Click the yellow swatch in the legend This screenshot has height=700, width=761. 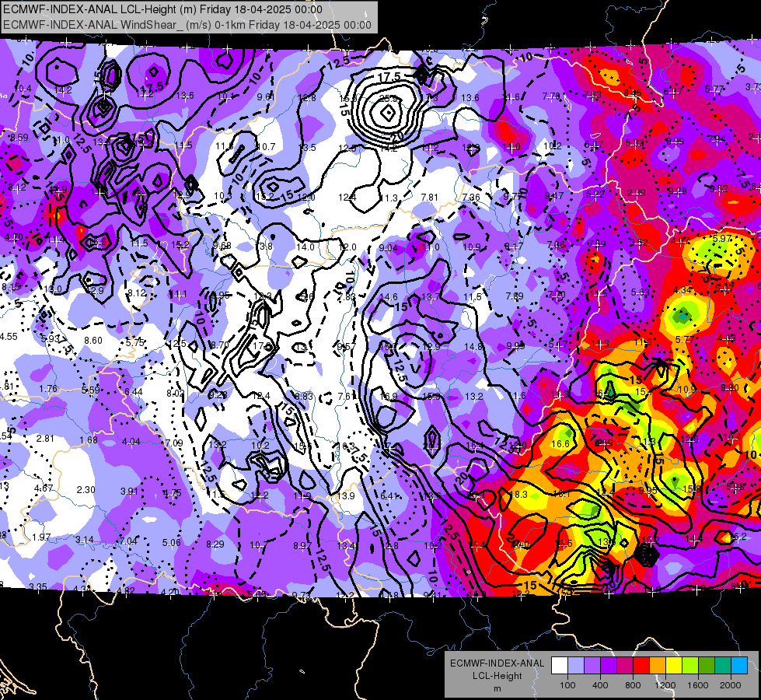(x=674, y=666)
